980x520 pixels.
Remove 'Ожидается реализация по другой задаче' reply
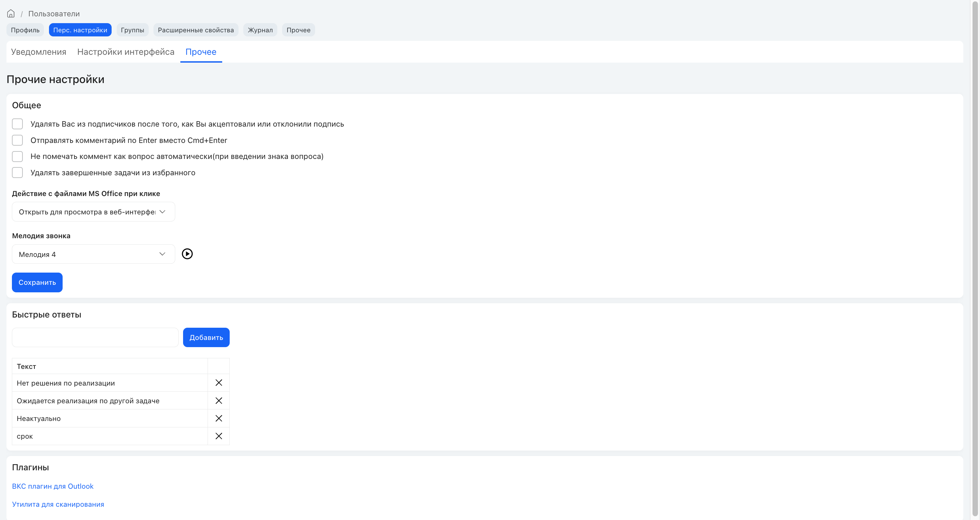click(219, 401)
